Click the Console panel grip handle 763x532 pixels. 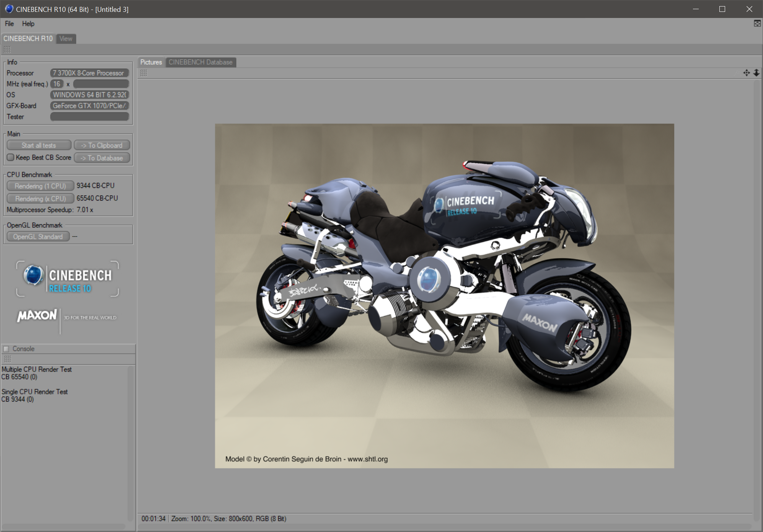coord(7,359)
